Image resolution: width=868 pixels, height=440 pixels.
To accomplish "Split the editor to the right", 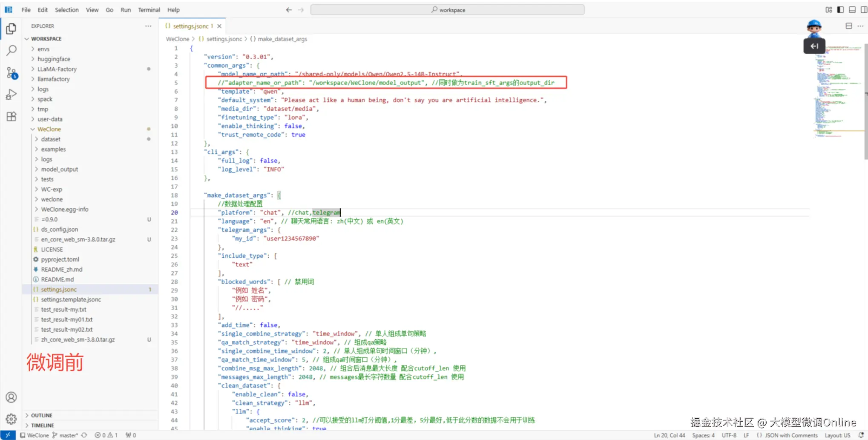I will point(849,26).
